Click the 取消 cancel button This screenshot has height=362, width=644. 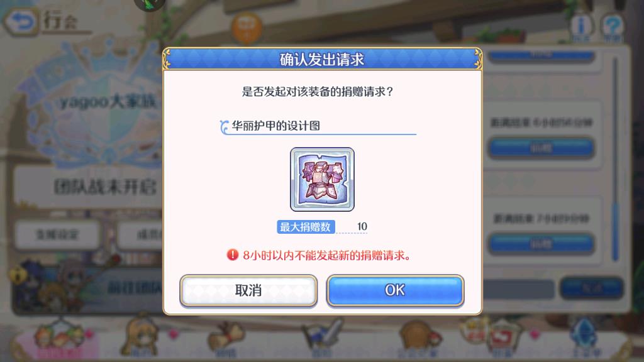click(x=248, y=290)
